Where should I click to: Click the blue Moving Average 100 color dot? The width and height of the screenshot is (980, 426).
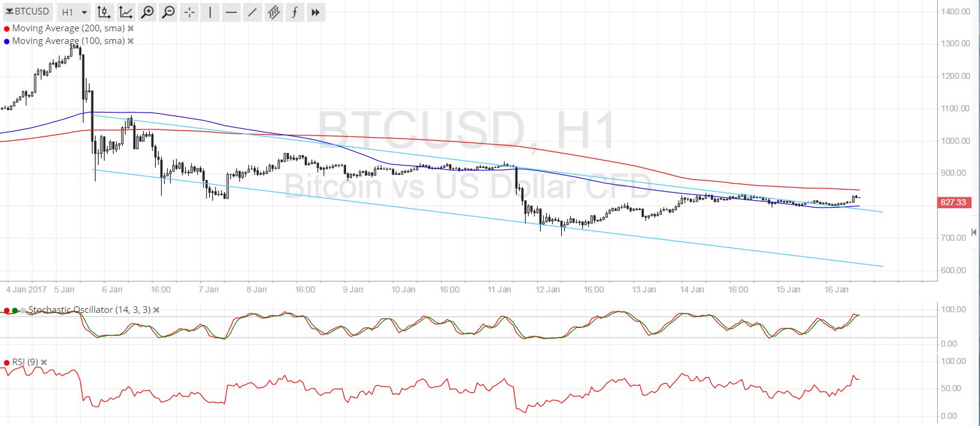(x=7, y=41)
